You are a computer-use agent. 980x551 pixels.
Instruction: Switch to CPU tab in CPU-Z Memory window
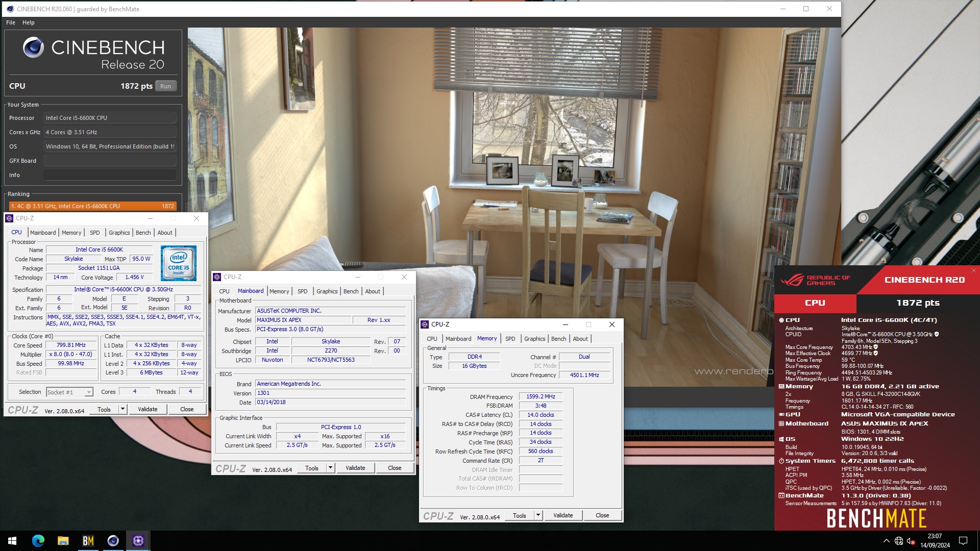click(432, 339)
